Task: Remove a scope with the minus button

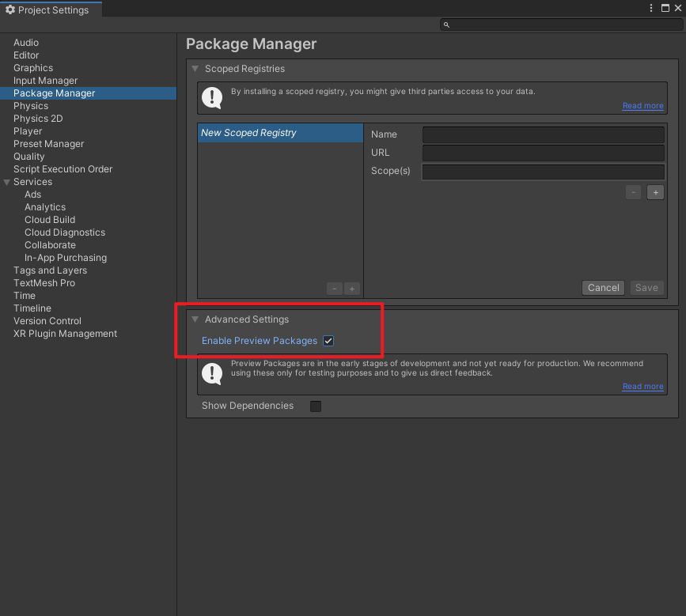Action: [633, 192]
